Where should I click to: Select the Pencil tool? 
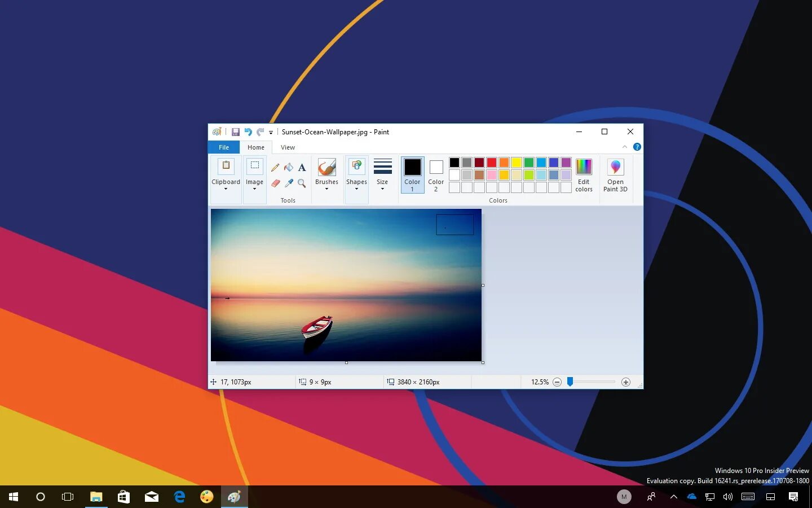275,168
